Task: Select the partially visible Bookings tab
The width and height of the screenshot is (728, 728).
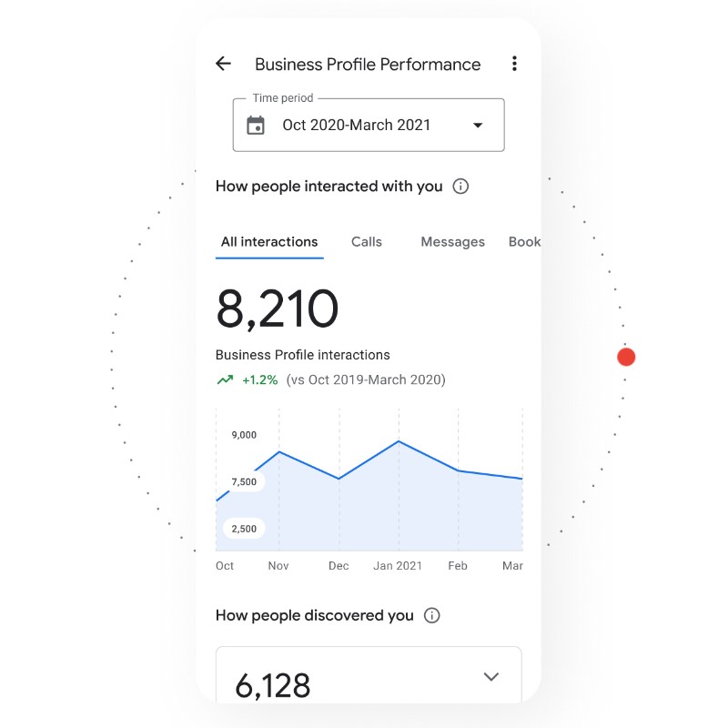Action: [x=524, y=242]
